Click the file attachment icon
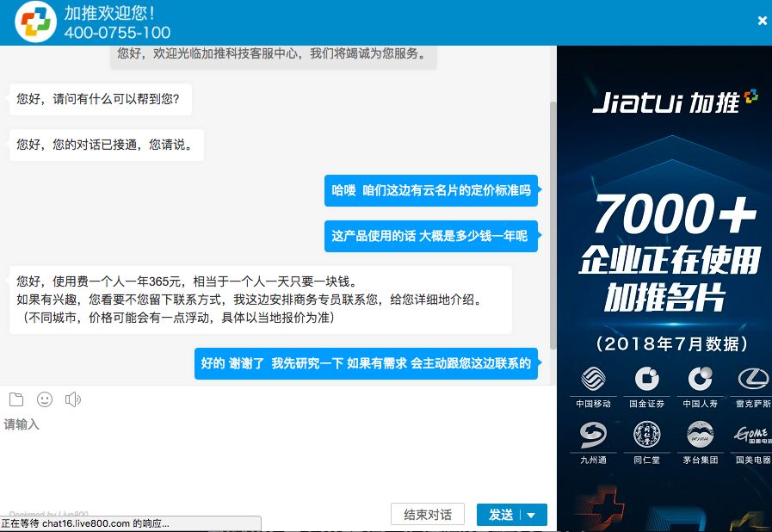Screen dimensions: 772x532 point(15,399)
